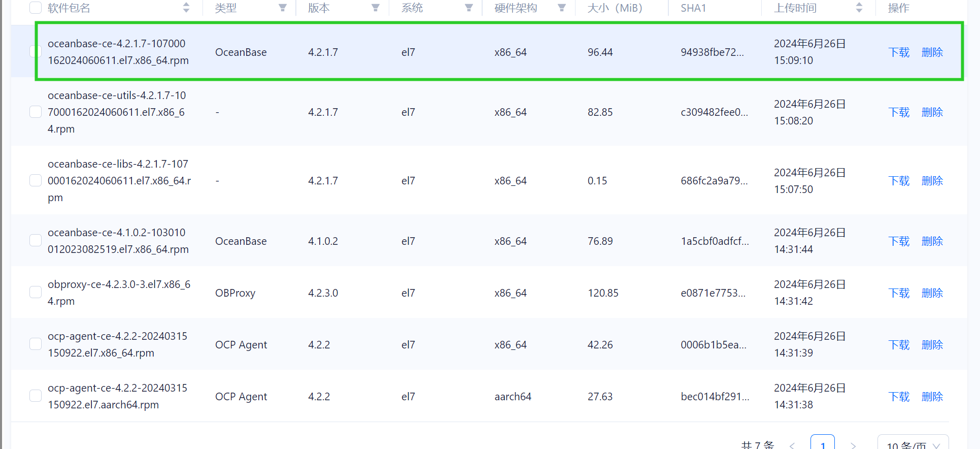The image size is (980, 449).
Task: Sort by 上传时间 column arrows
Action: click(859, 8)
